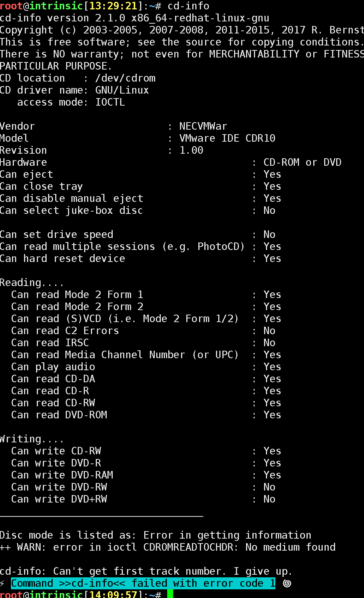Click 'No' value for Can set drive speed
Screen dimensions: 364x598
tap(269, 235)
